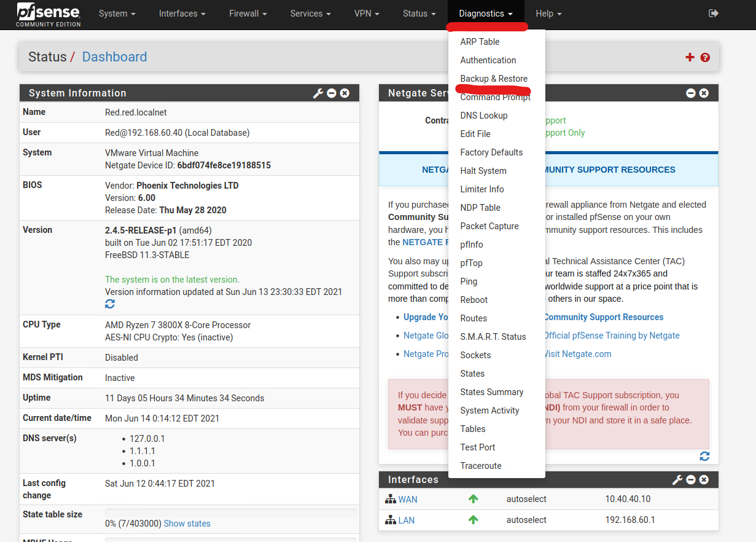Open the System dropdown menu

(x=117, y=14)
